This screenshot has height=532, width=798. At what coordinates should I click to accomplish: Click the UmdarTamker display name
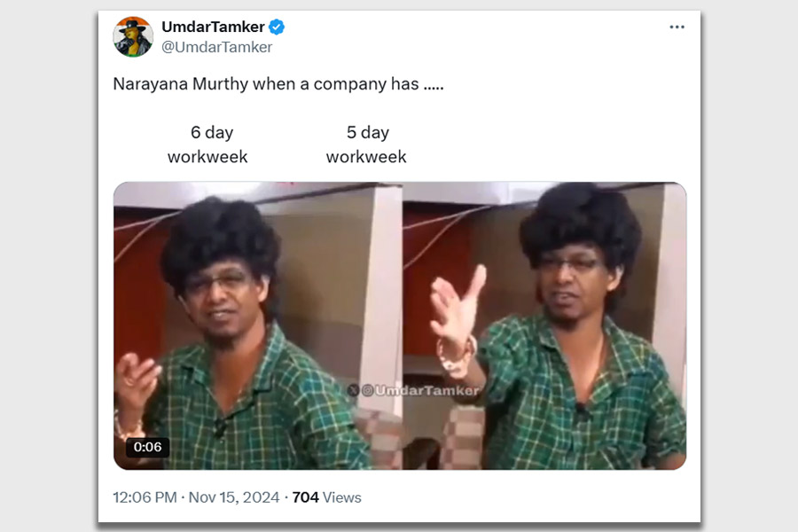point(213,27)
